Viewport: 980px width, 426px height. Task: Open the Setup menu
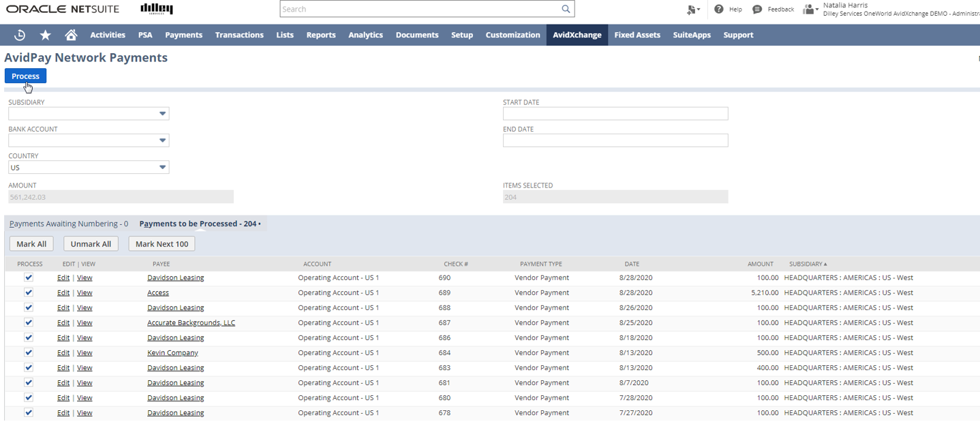tap(462, 35)
